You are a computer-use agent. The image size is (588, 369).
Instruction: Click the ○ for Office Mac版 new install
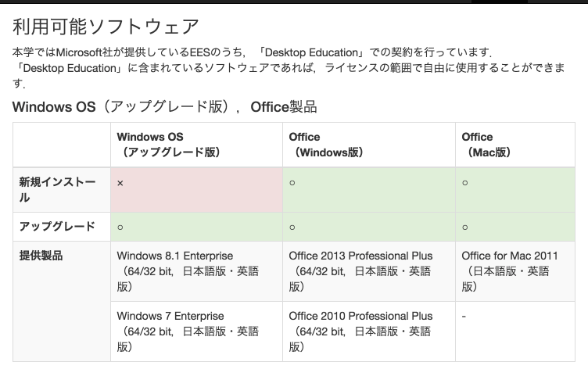pyautogui.click(x=464, y=183)
